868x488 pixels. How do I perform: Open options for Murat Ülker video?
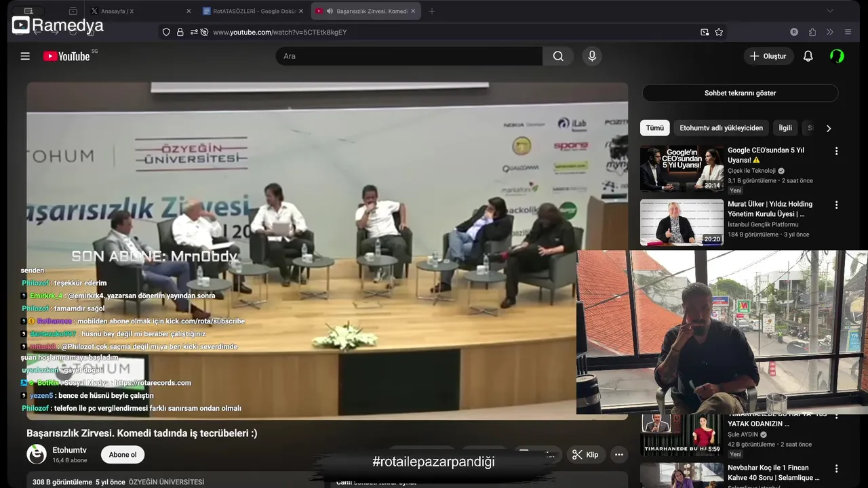[x=836, y=205]
